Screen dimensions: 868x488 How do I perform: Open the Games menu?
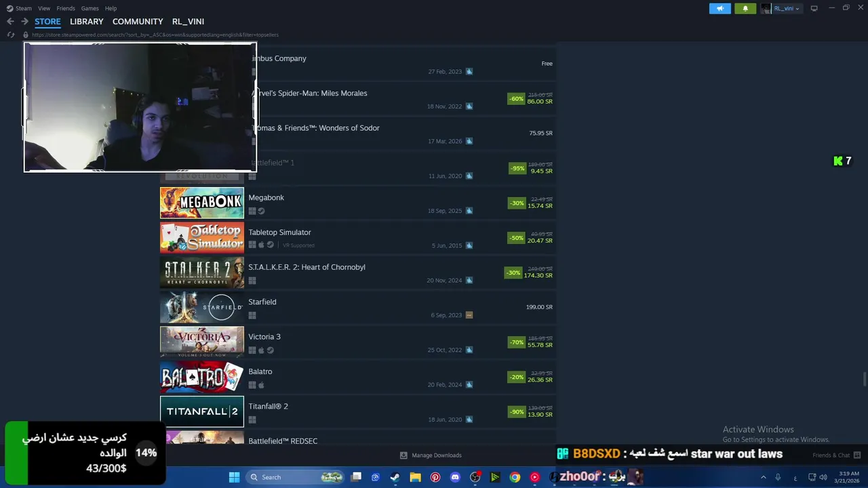click(90, 8)
